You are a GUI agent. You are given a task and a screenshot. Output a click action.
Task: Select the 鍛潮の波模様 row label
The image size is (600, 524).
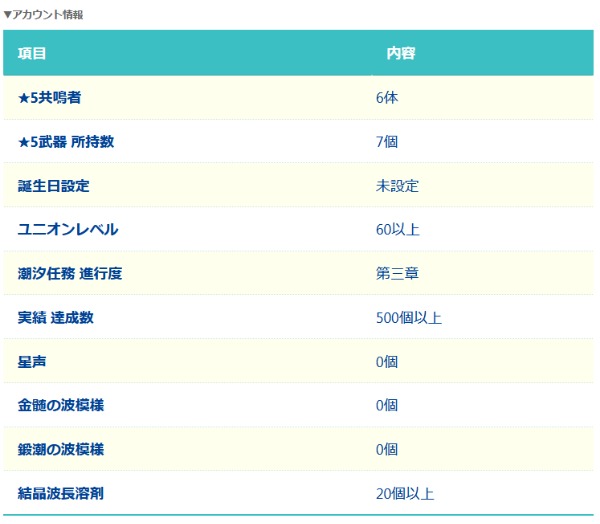tap(60, 449)
